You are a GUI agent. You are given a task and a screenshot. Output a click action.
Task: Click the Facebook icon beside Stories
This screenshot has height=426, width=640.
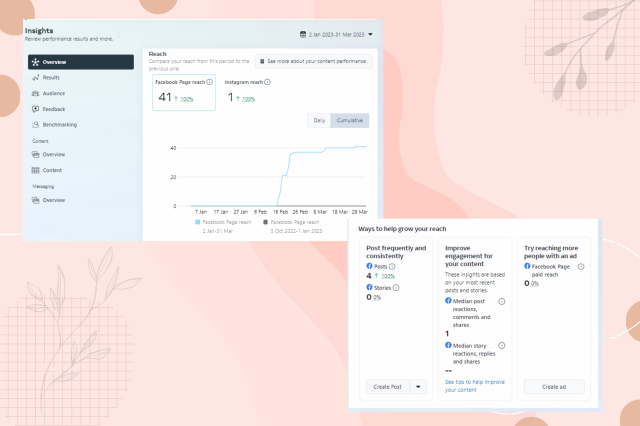click(369, 287)
